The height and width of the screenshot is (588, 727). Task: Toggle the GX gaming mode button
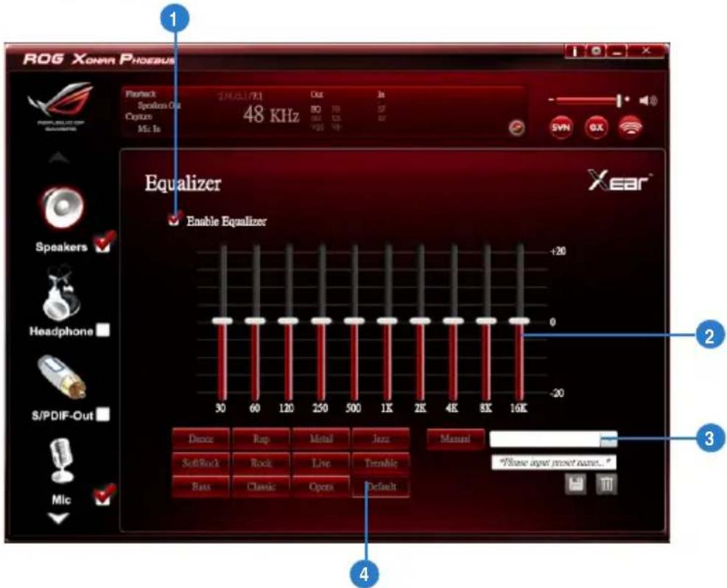click(596, 127)
